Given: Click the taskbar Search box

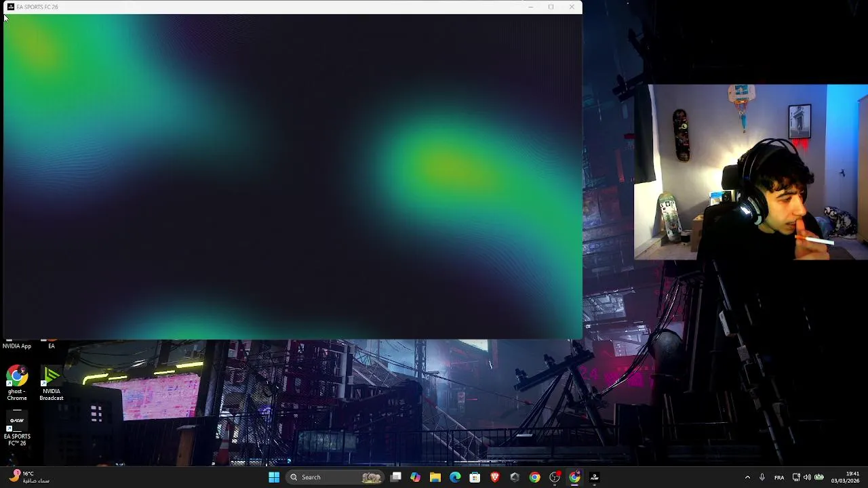Looking at the screenshot, I should point(336,477).
